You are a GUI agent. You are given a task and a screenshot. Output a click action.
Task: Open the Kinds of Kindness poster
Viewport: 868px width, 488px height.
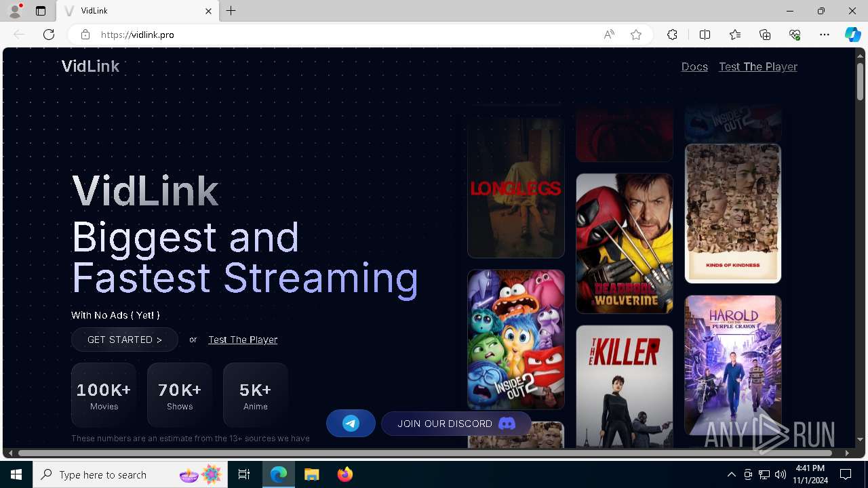click(x=733, y=213)
